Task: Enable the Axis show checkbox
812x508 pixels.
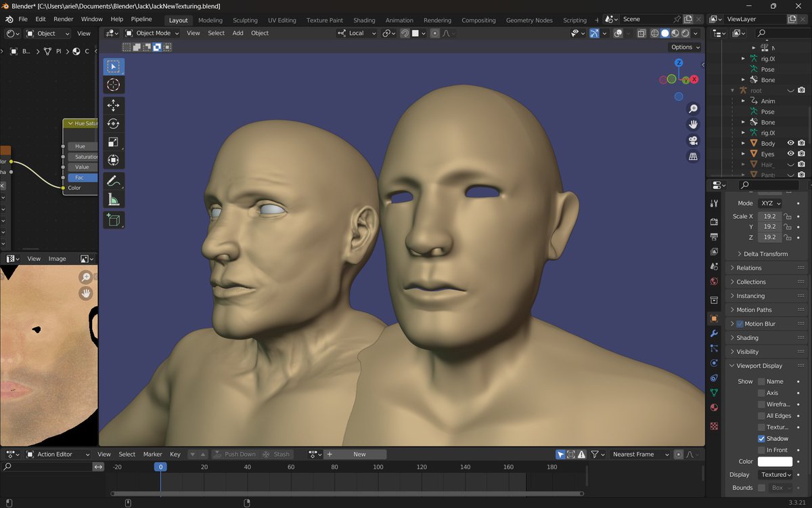Action: click(x=761, y=393)
